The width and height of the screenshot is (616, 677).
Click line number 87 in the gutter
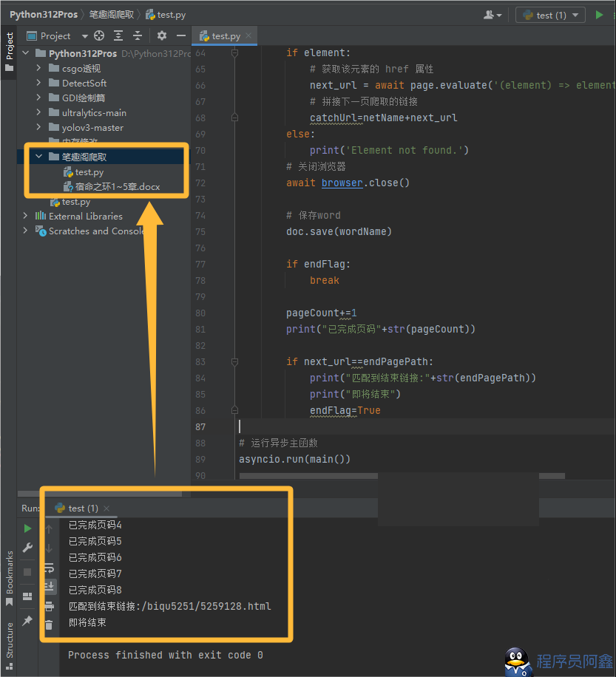(x=200, y=427)
